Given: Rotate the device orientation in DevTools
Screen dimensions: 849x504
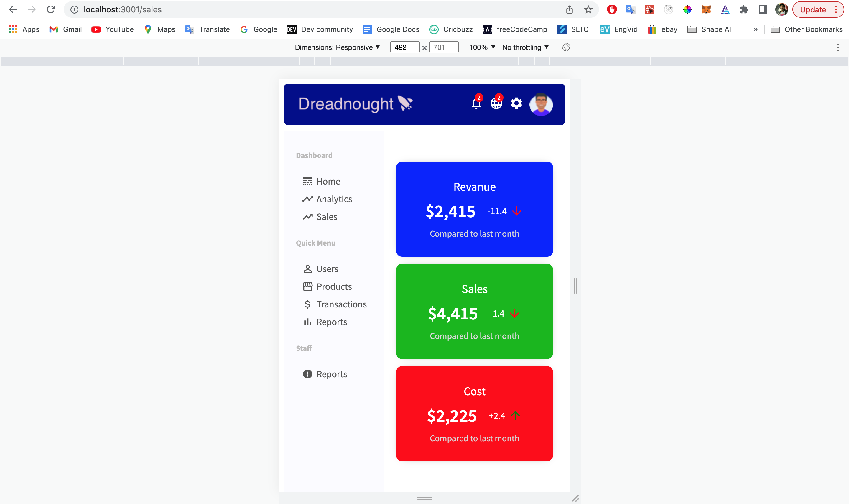Looking at the screenshot, I should click(566, 47).
